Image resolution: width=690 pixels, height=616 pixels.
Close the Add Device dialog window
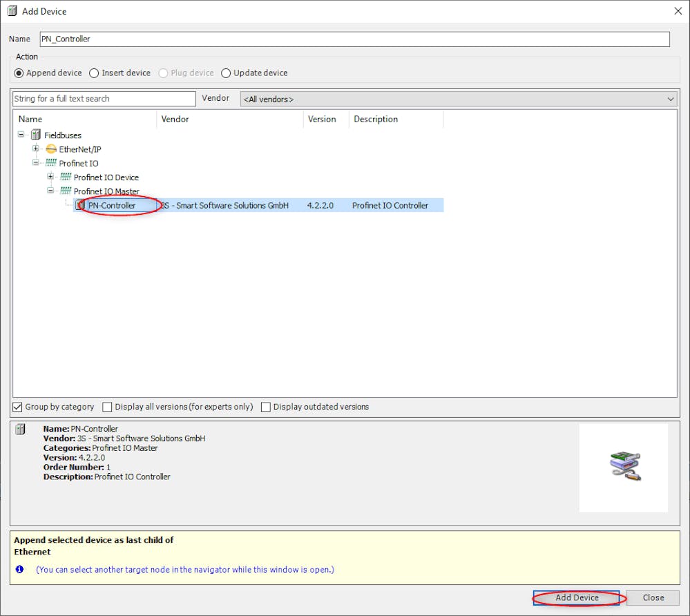pyautogui.click(x=678, y=11)
